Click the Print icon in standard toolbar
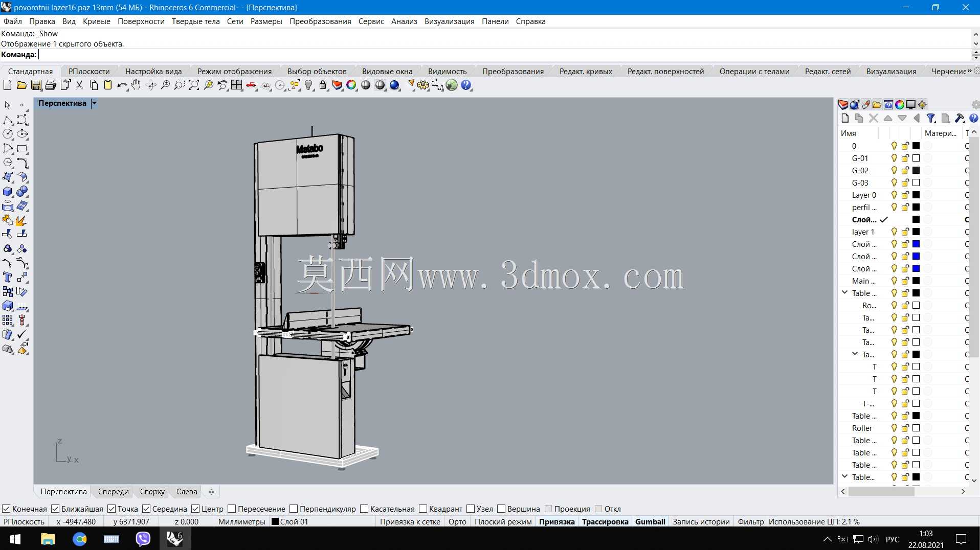 [x=50, y=85]
